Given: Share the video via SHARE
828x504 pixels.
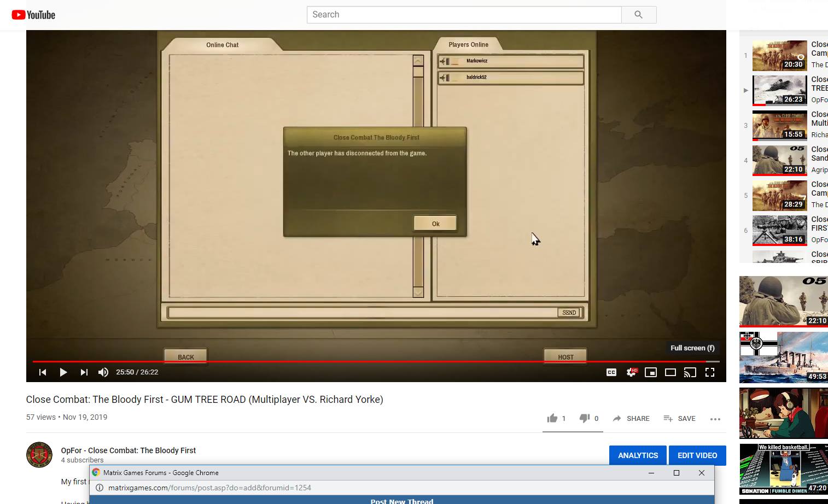Looking at the screenshot, I should click(631, 419).
